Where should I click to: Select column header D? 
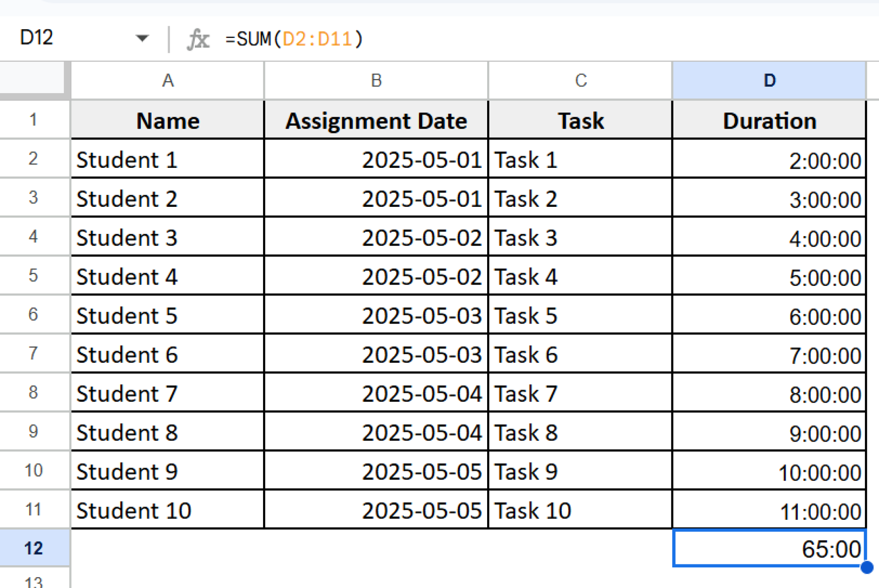(768, 80)
